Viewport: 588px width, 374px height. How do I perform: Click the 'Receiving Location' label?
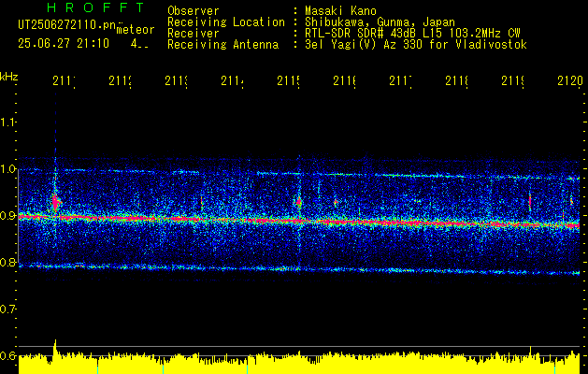click(x=226, y=22)
